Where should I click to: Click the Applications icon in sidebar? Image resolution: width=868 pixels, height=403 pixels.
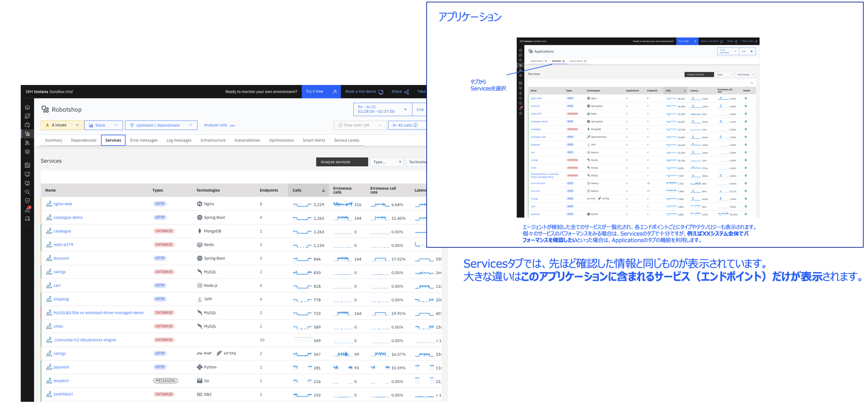(x=27, y=134)
